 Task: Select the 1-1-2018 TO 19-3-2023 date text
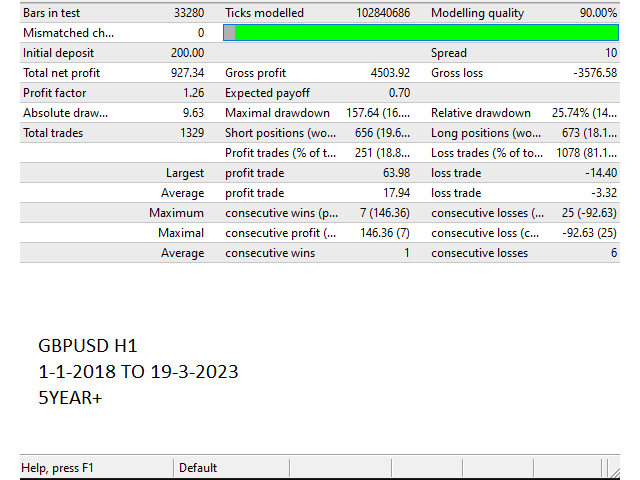coord(138,372)
